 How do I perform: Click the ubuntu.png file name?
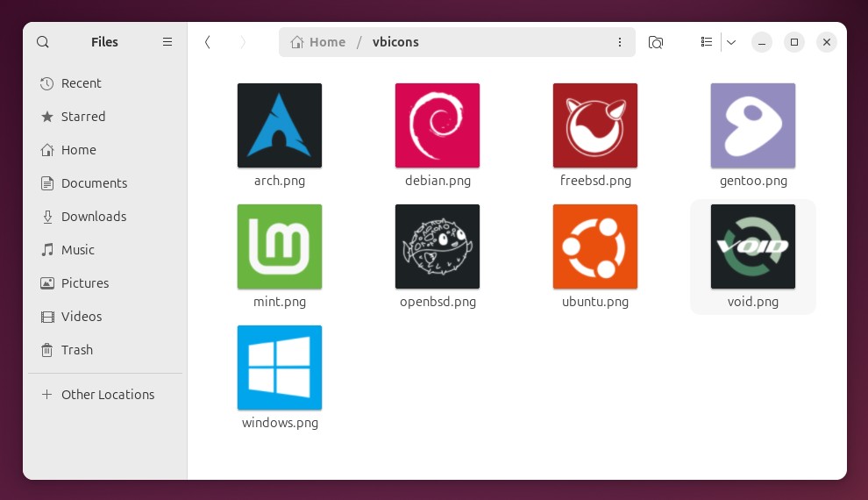[595, 302]
